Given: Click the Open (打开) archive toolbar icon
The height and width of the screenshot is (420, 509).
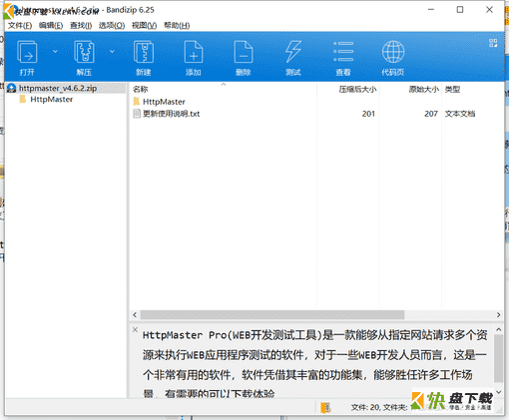Looking at the screenshot, I should click(x=27, y=58).
